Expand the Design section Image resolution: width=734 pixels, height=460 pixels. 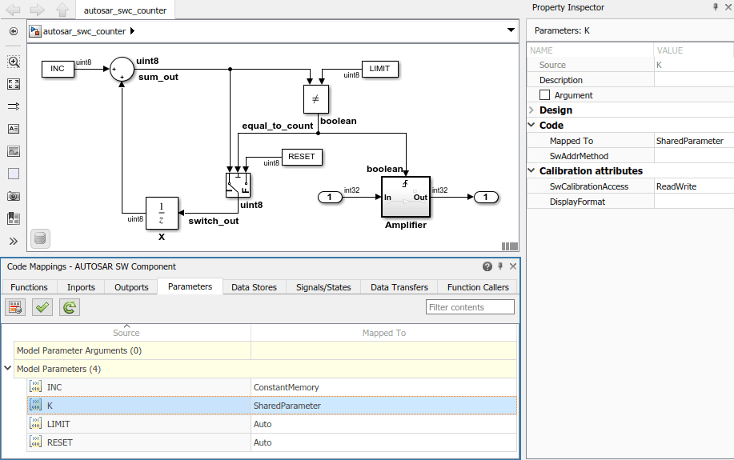(531, 110)
